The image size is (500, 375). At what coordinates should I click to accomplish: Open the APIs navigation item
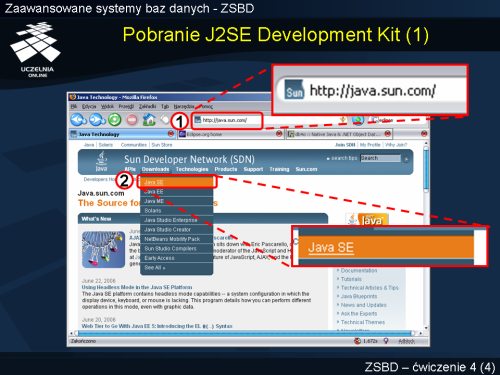pos(130,169)
